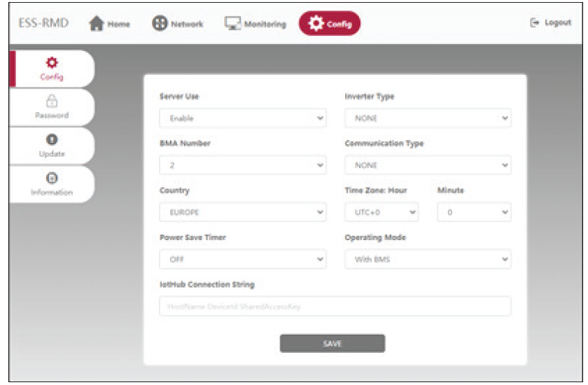The width and height of the screenshot is (588, 385).
Task: Expand the Server Use dropdown
Action: click(243, 118)
